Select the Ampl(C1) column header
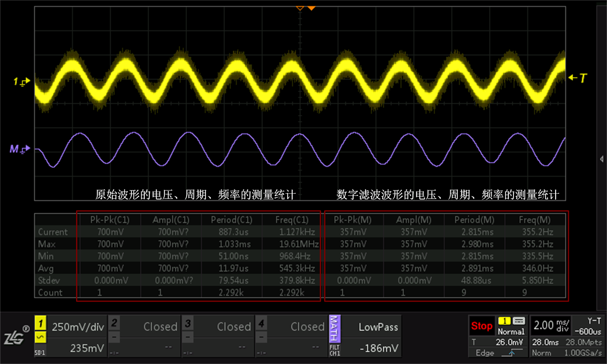607x364 pixels. pos(171,220)
